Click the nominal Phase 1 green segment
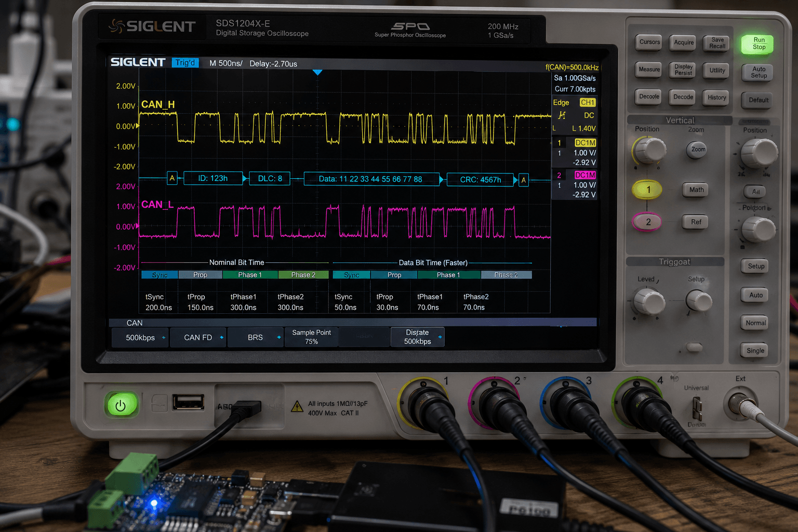The image size is (798, 532). point(250,275)
